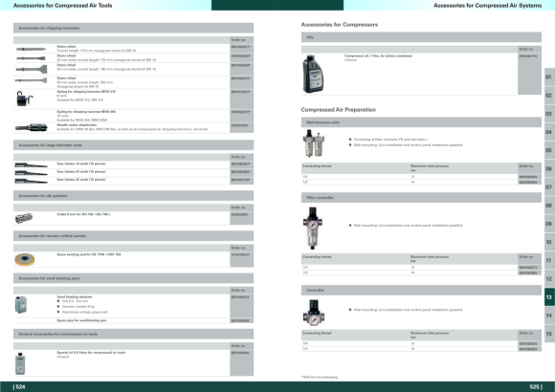
Task: Jump to chapter tab 15
Action: click(549, 334)
